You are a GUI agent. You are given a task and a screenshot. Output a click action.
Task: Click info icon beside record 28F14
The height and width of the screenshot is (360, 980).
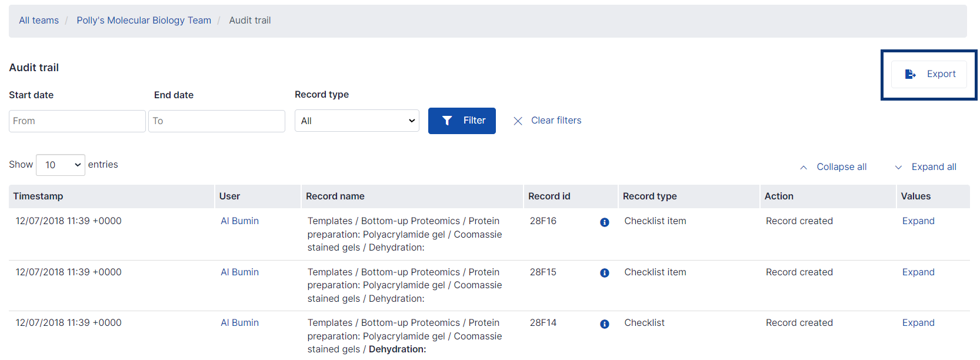click(x=604, y=324)
